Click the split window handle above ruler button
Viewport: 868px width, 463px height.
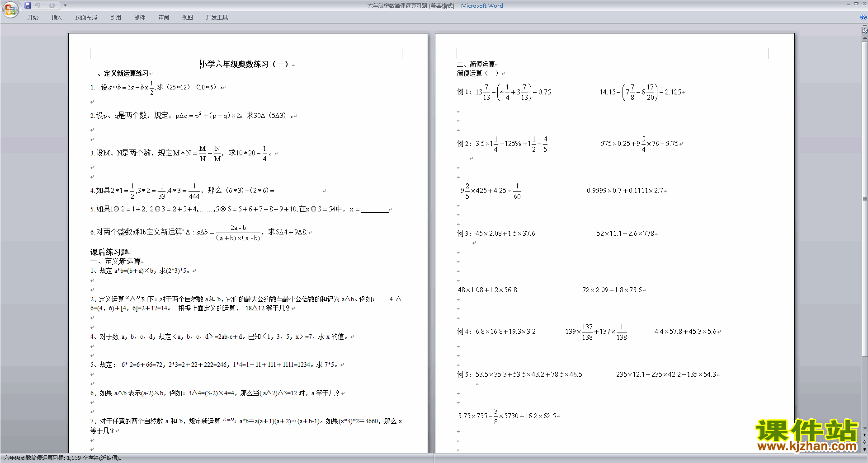point(864,26)
